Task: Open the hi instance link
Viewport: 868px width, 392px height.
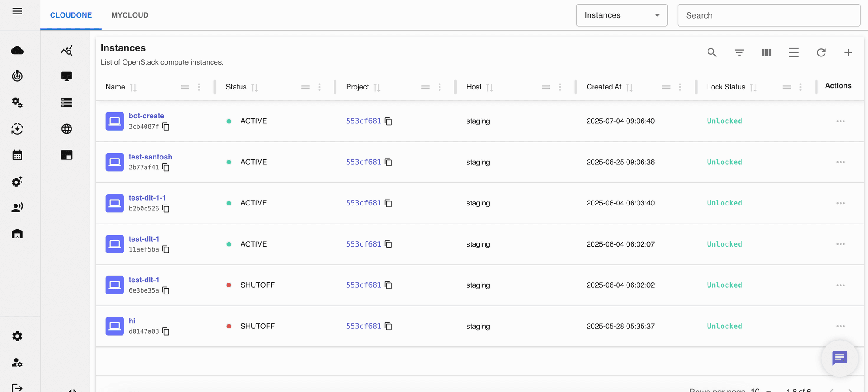Action: click(132, 321)
